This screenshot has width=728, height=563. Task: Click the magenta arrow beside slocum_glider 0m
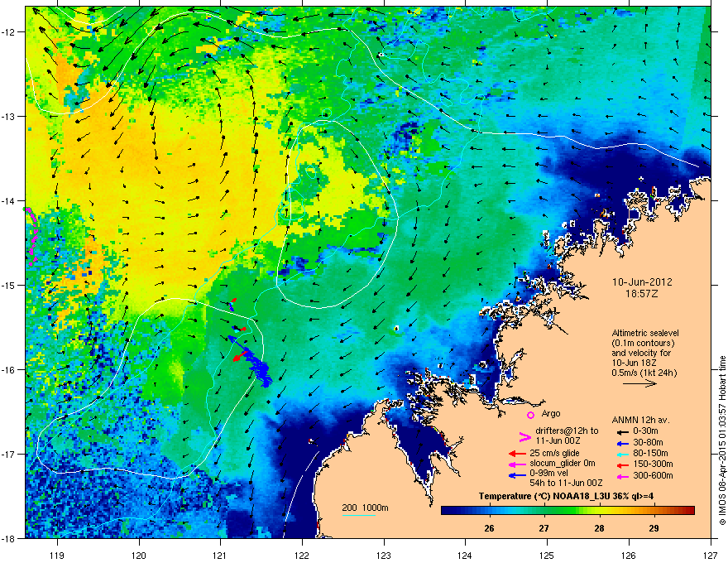517,464
